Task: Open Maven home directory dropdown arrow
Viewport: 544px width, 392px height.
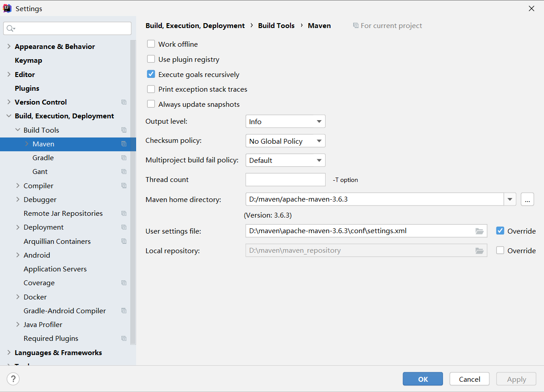Action: 510,199
